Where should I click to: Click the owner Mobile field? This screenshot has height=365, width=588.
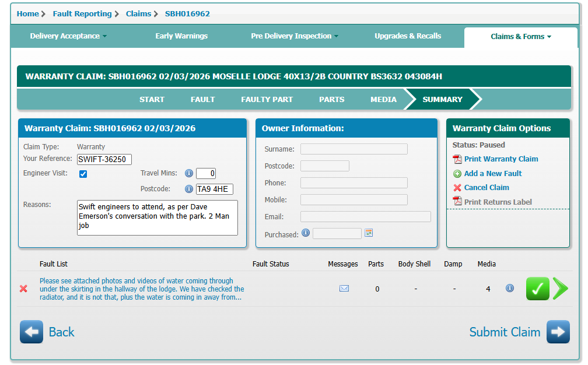click(353, 199)
